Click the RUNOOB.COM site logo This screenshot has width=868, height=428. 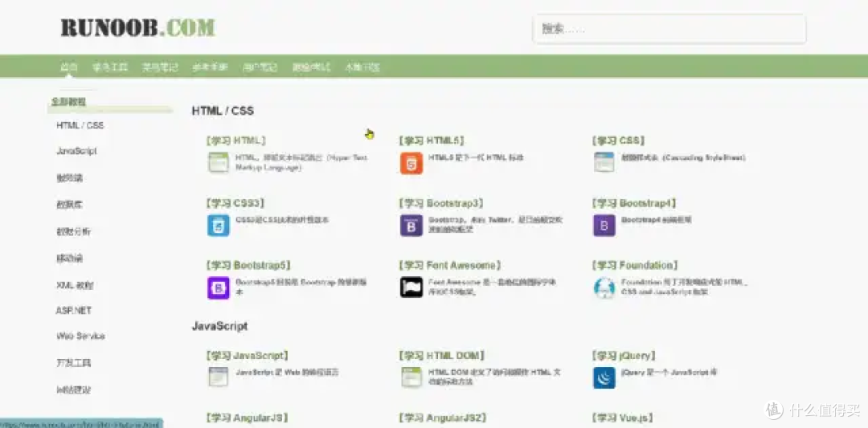click(x=138, y=27)
